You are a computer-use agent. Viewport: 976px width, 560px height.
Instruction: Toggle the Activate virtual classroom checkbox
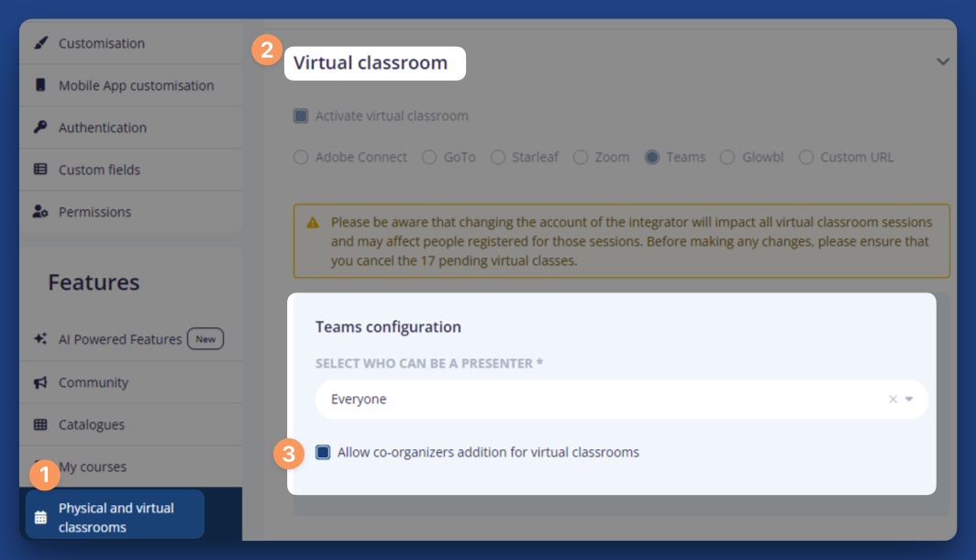(301, 116)
